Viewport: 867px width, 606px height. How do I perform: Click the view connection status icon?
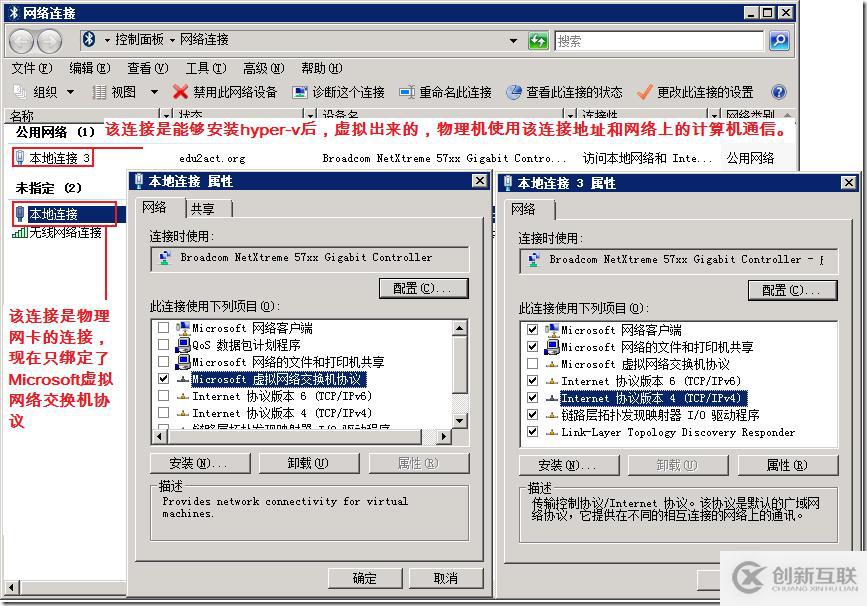[x=514, y=92]
